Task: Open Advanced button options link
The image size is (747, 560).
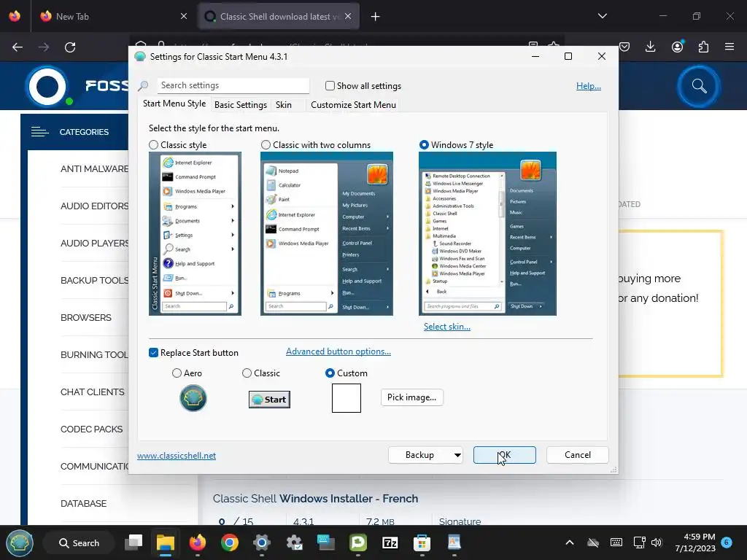Action: [x=338, y=351]
